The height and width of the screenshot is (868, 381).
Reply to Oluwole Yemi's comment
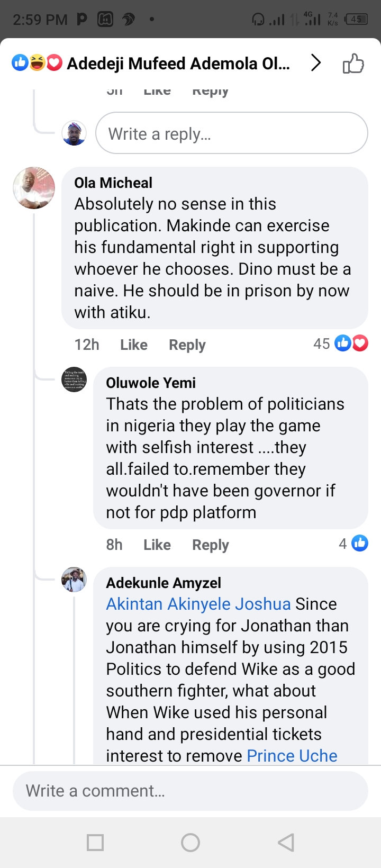coord(210,545)
